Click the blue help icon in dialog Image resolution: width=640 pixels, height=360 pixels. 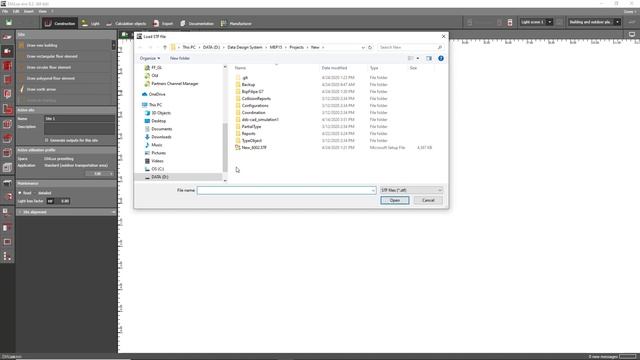[441, 58]
